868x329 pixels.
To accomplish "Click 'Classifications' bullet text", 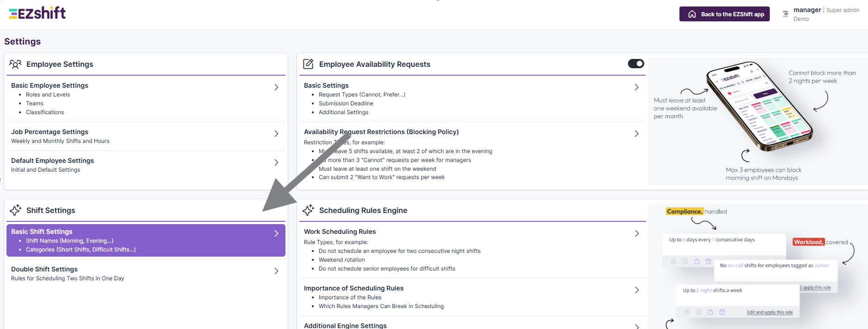I will 45,112.
